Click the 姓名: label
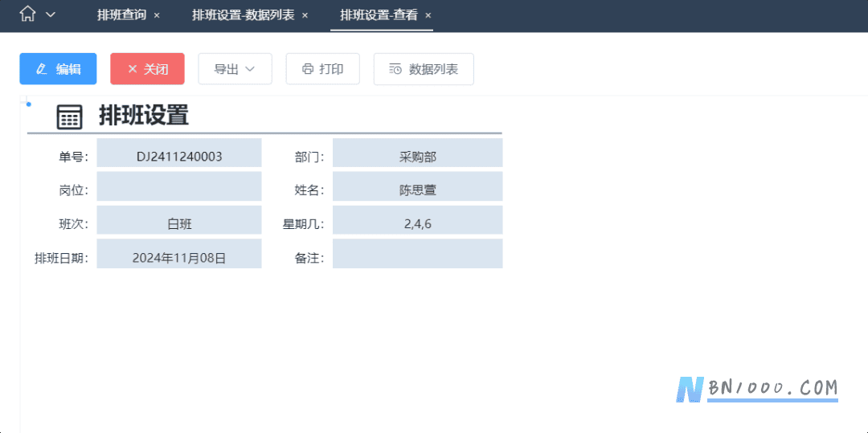This screenshot has width=868, height=433. pos(309,190)
